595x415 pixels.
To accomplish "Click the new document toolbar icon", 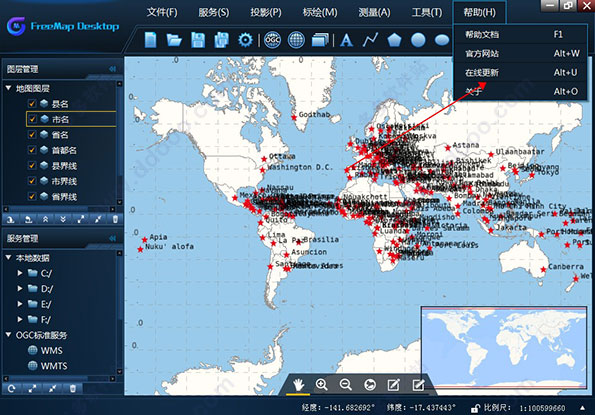I will [x=151, y=40].
